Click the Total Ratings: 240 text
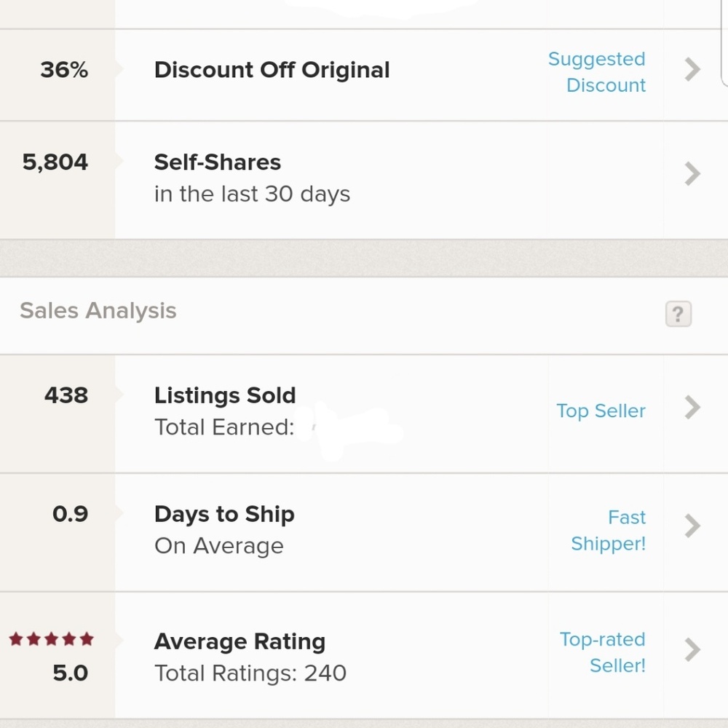 [x=250, y=673]
